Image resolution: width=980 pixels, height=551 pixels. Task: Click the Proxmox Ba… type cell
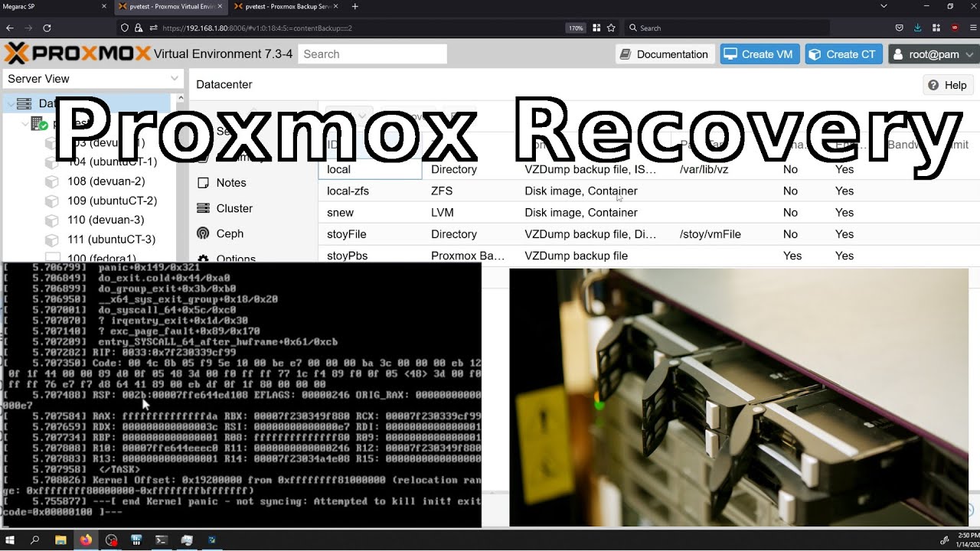click(x=468, y=256)
